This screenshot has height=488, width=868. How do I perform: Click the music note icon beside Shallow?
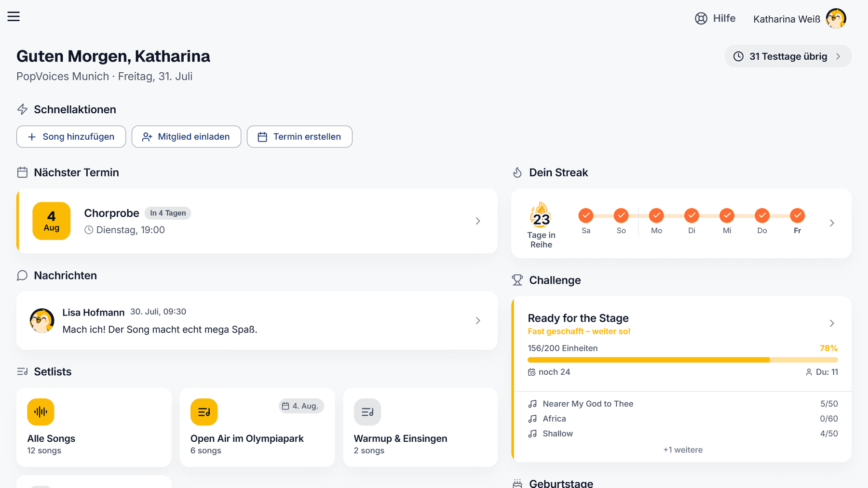point(532,434)
